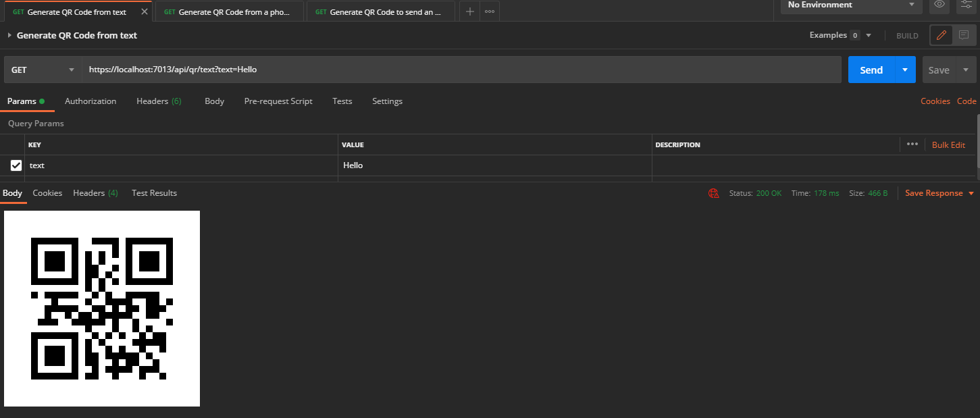Open the request Body tab
Screen dimensions: 980x418
[x=214, y=101]
